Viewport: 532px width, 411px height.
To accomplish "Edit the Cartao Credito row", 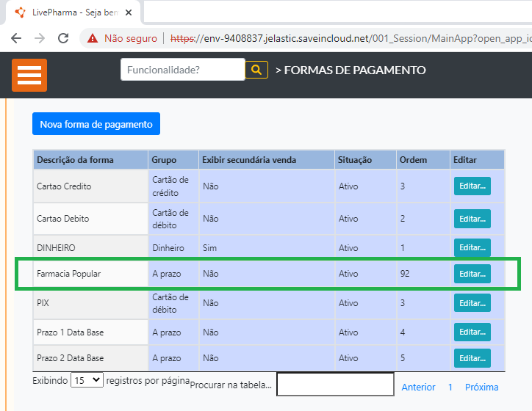I will [x=472, y=186].
